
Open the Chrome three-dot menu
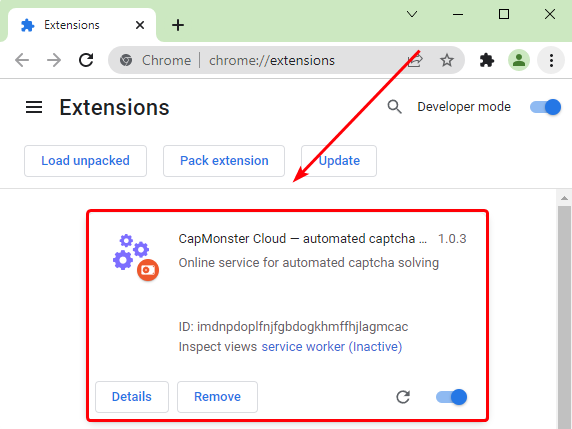(551, 60)
